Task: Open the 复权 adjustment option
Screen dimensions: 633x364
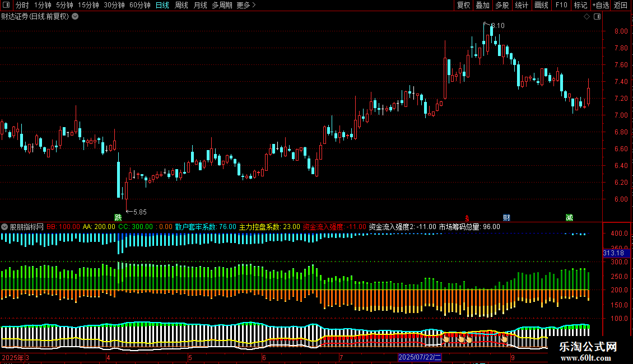Action: 463,5
